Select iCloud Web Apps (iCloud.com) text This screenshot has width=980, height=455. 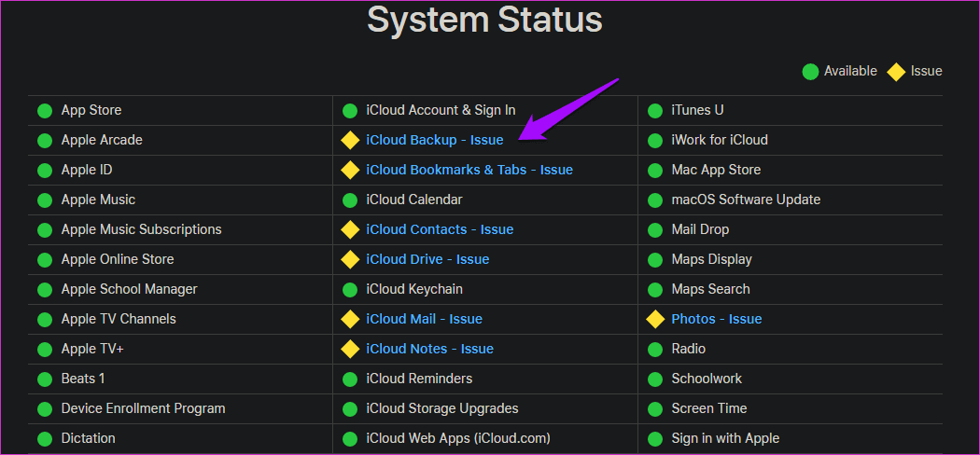tap(458, 438)
